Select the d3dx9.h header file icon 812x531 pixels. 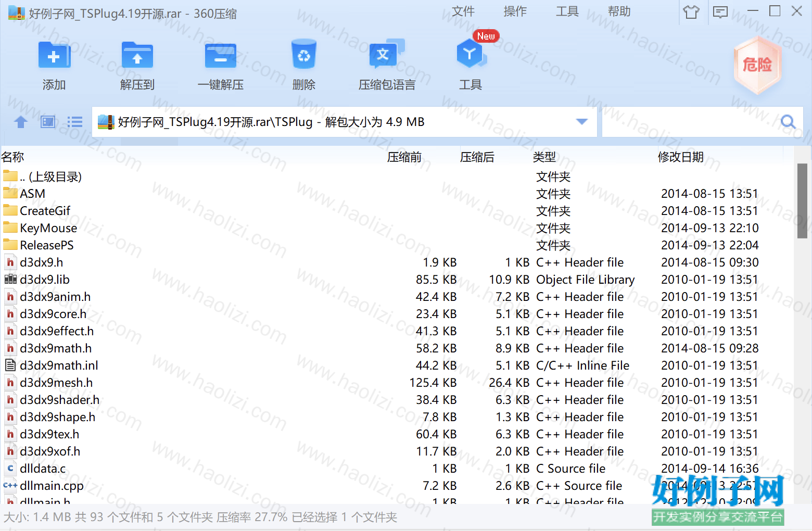click(10, 262)
